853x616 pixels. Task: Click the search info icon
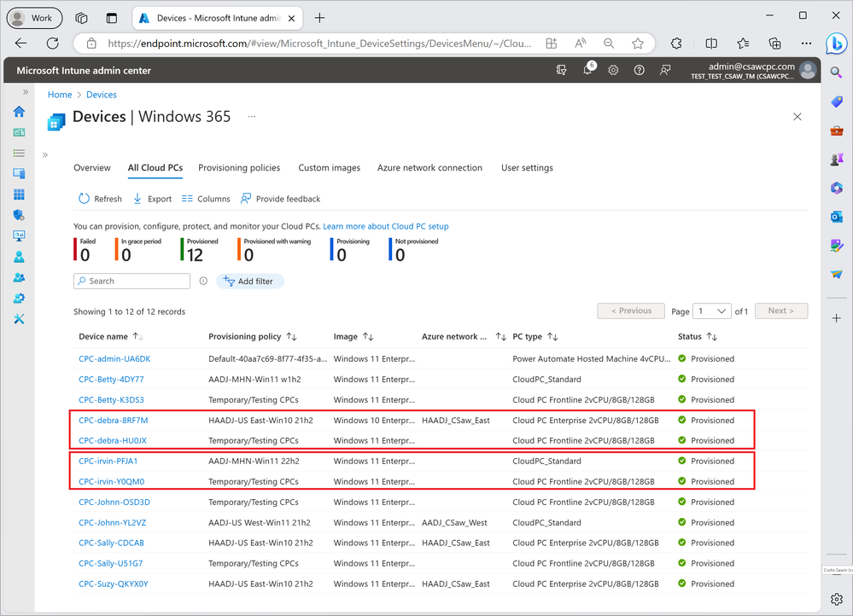click(203, 281)
